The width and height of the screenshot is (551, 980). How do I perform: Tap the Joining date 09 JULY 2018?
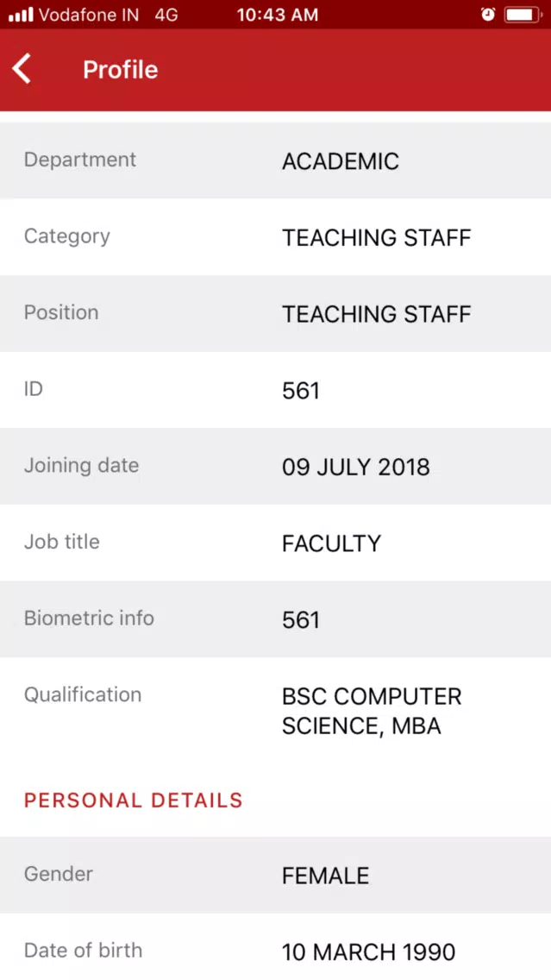[x=355, y=467]
